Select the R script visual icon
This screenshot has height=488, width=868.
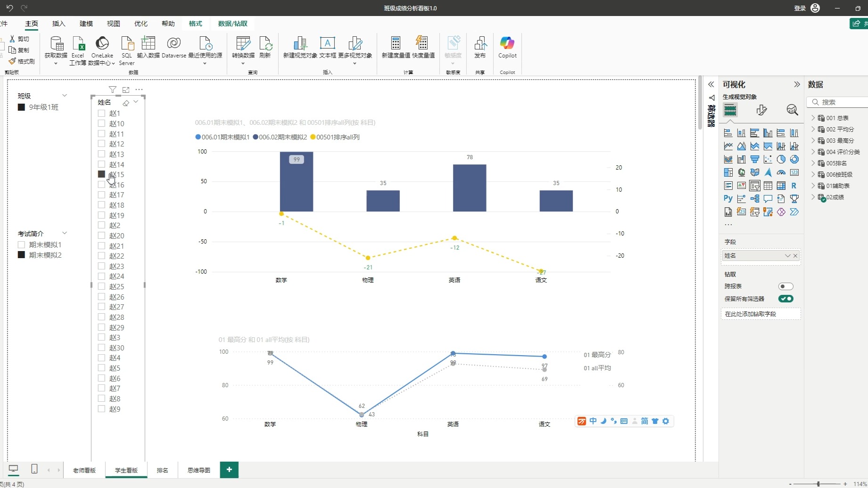[x=794, y=186]
